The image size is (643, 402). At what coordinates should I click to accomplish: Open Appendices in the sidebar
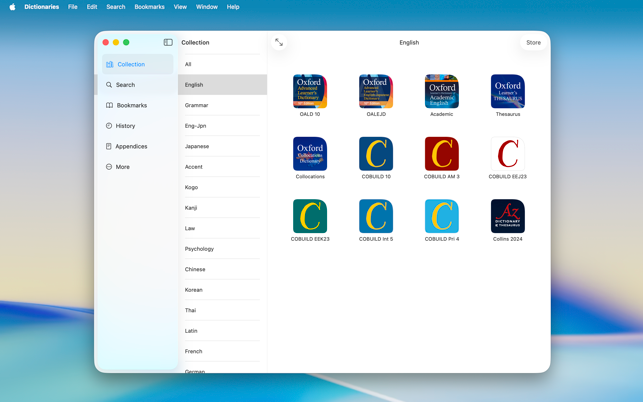pyautogui.click(x=137, y=146)
